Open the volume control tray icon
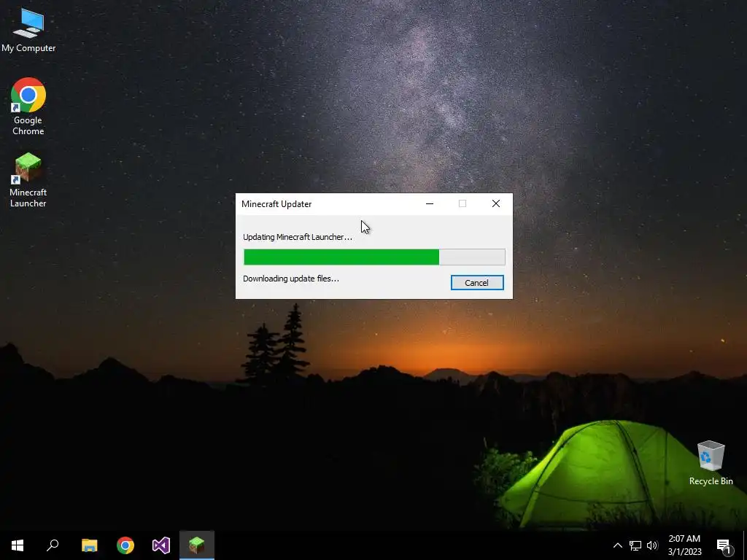Viewport: 747px width, 560px height. pos(652,545)
